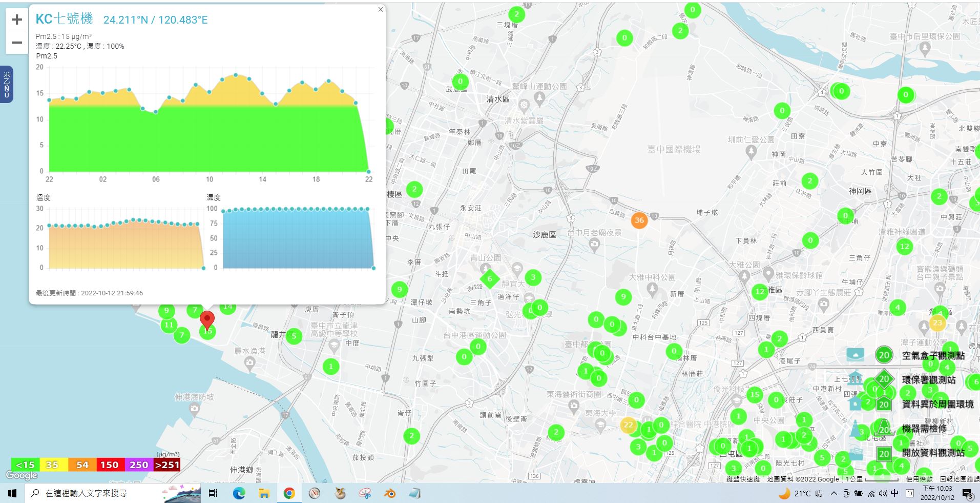This screenshot has height=503, width=980.
Task: Click 伸港海防坡 camera marker
Action: pos(194,409)
